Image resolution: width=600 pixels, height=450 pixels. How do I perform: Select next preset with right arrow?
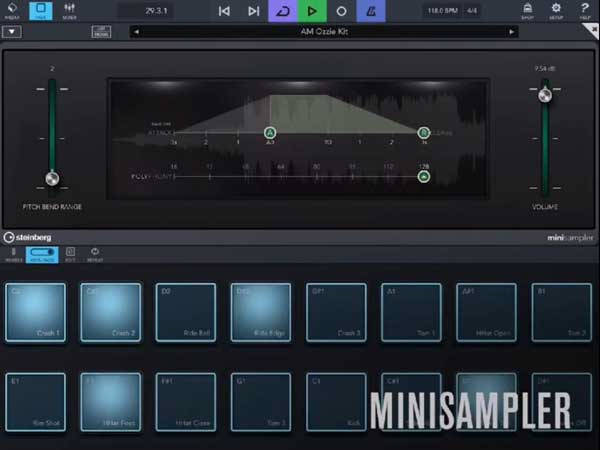513,32
